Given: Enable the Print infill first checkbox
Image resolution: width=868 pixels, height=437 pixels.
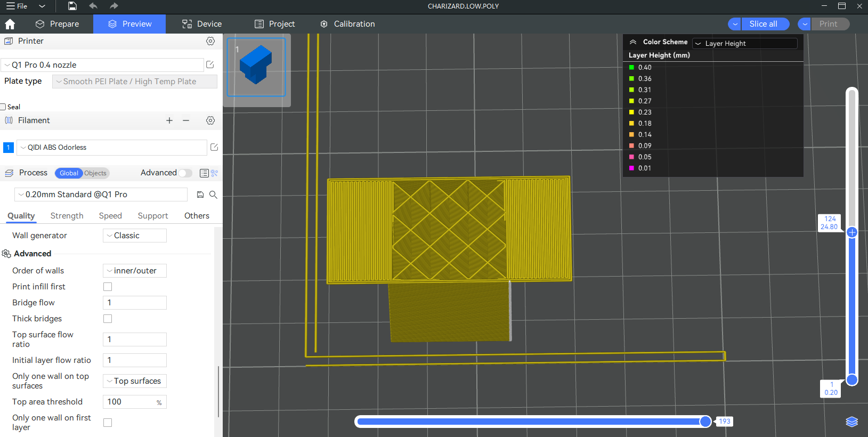Looking at the screenshot, I should click(x=108, y=287).
